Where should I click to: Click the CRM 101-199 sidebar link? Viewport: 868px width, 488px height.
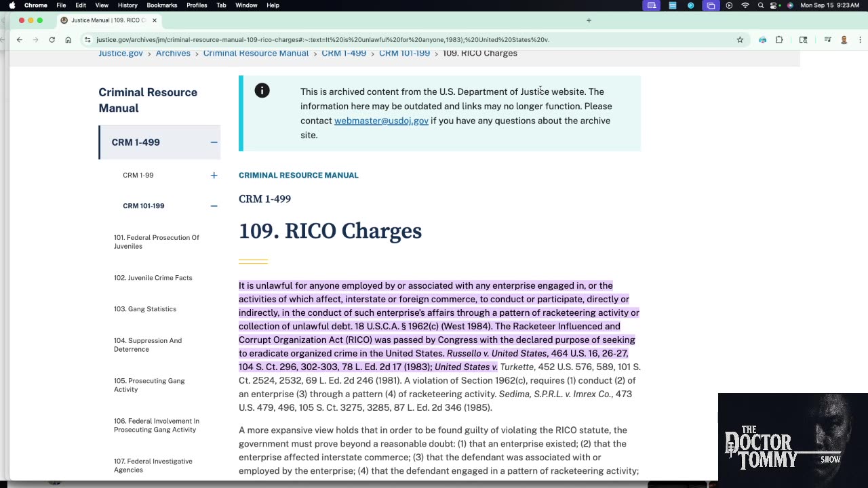(x=144, y=206)
